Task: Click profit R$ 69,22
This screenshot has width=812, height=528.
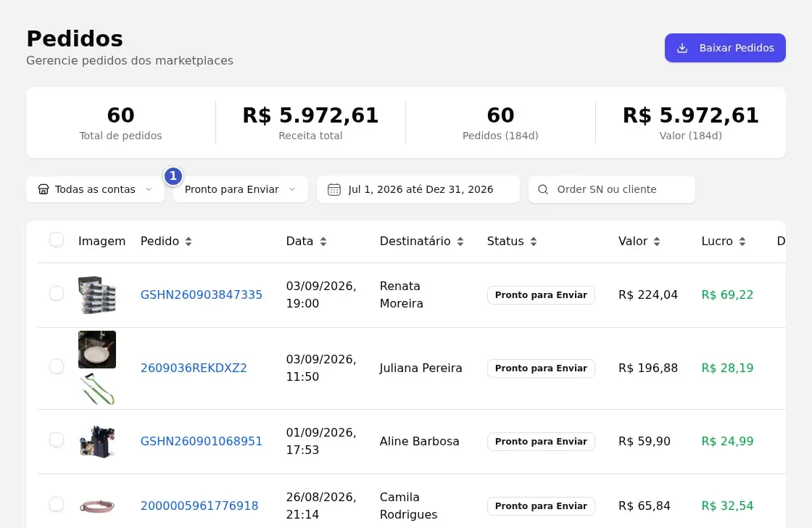Action: coord(727,295)
